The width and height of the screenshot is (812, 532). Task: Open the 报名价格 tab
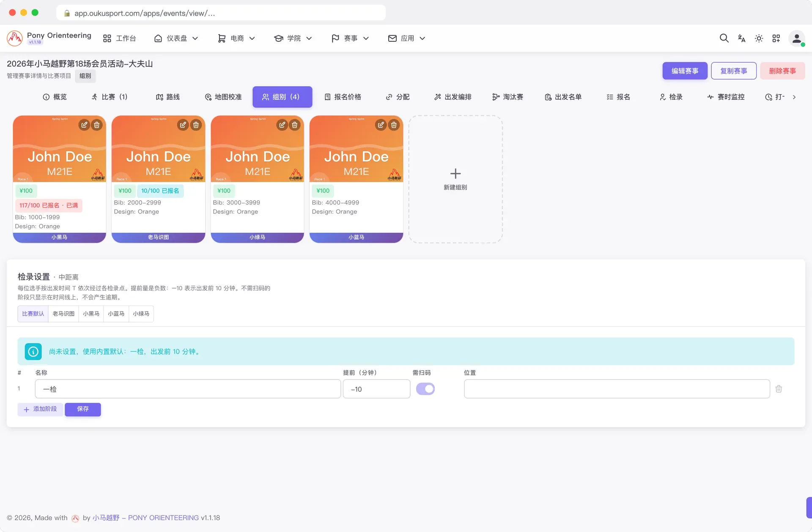click(x=343, y=97)
